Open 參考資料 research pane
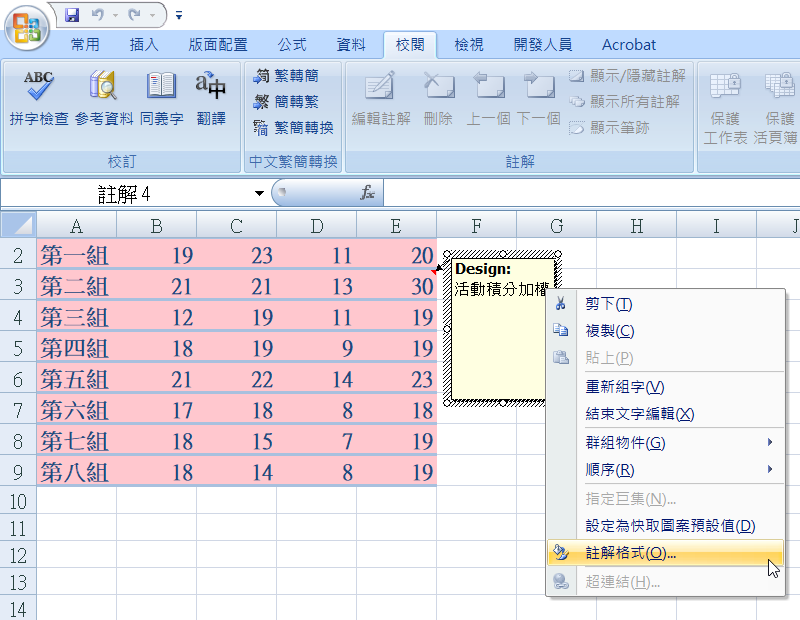This screenshot has height=620, width=800. tap(104, 98)
